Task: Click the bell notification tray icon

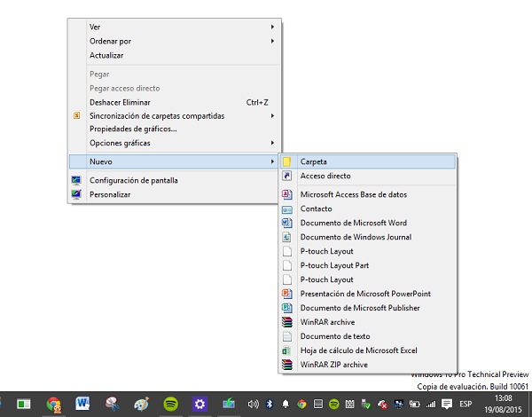Action: [x=286, y=404]
